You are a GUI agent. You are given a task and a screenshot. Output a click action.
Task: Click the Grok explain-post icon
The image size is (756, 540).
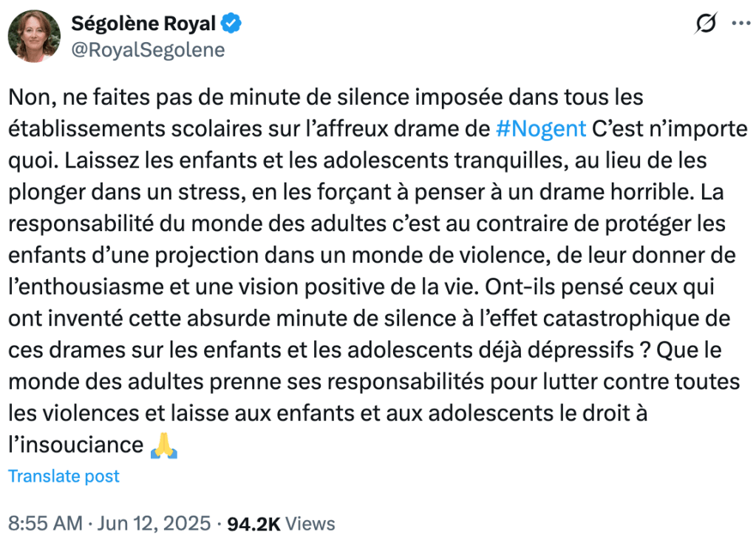pos(706,24)
